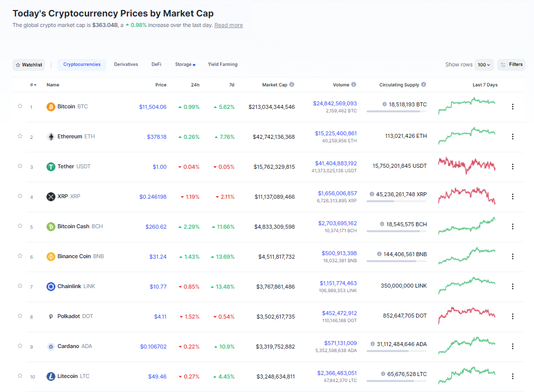Screen dimensions: 534x392
Task: Switch to the Storage tab
Action: coord(185,64)
